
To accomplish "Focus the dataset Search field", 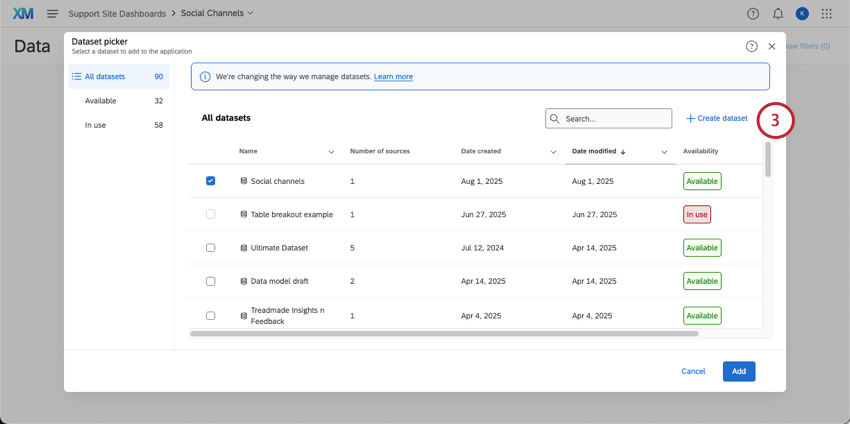I will coord(615,118).
